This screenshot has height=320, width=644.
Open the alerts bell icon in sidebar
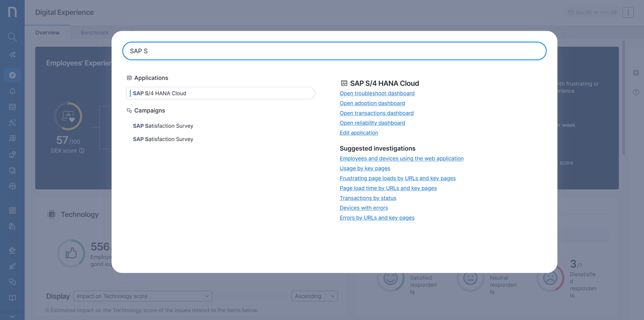click(12, 91)
